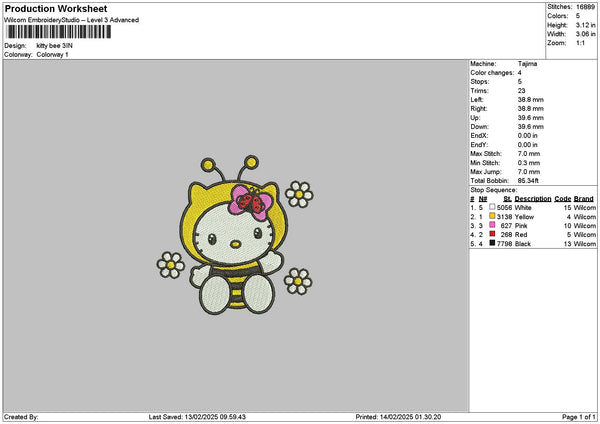Click the Height value '3.12 in'
Viewport: 600px width, 424px height.
585,25
